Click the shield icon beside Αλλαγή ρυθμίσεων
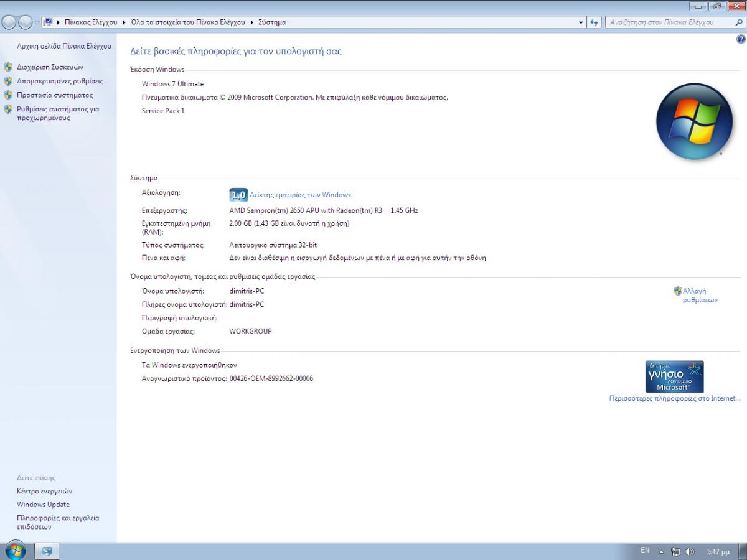Screen dimensions: 747x560 pos(678,291)
